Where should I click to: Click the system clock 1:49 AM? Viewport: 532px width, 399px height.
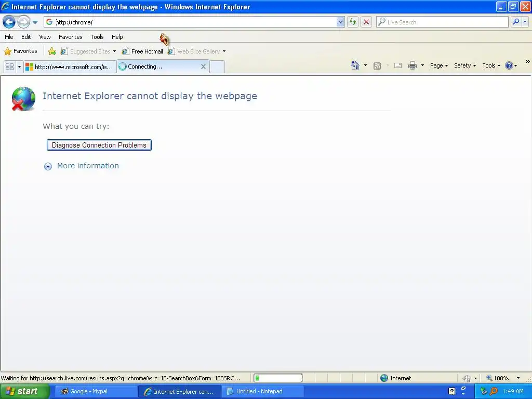[513, 391]
